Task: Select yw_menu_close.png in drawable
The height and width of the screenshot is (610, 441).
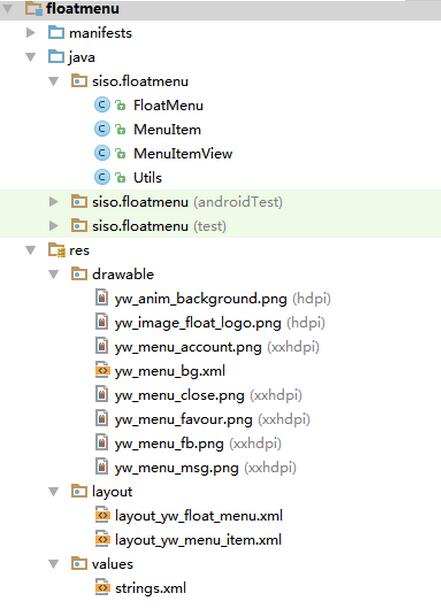Action: [180, 395]
